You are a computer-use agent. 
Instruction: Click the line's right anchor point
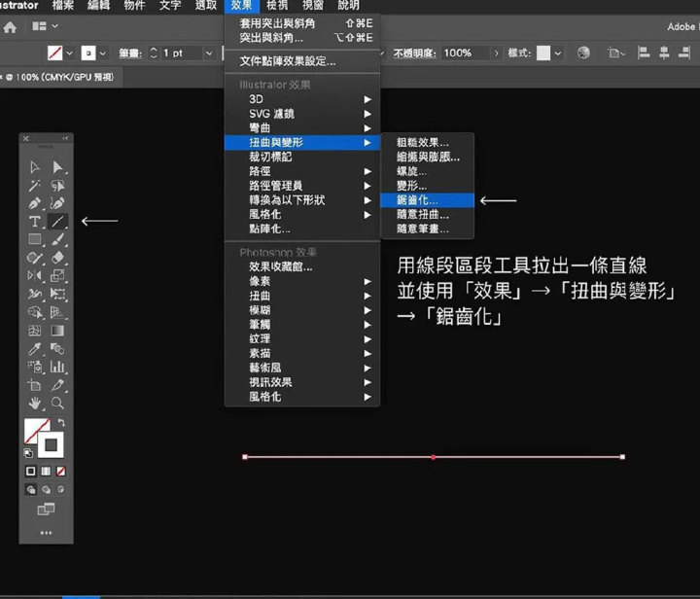pos(622,457)
